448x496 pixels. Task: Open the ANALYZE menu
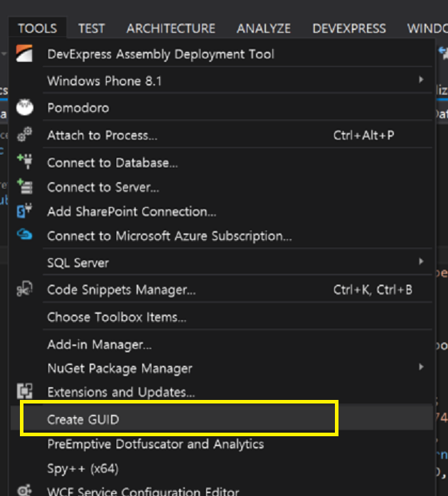pos(264,28)
